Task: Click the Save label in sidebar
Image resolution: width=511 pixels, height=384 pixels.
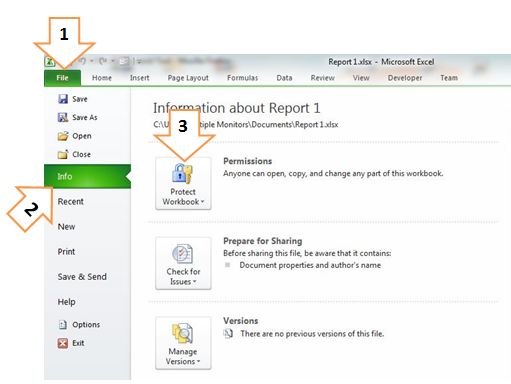Action: pos(80,99)
